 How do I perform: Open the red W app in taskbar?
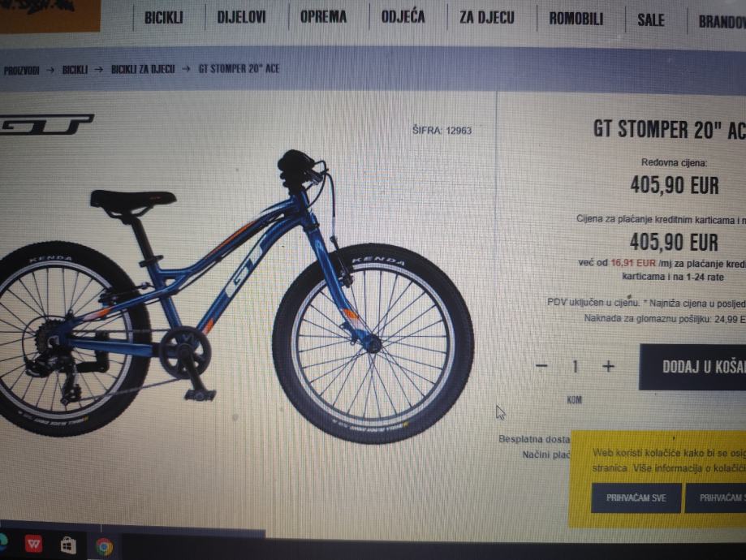tap(33, 544)
